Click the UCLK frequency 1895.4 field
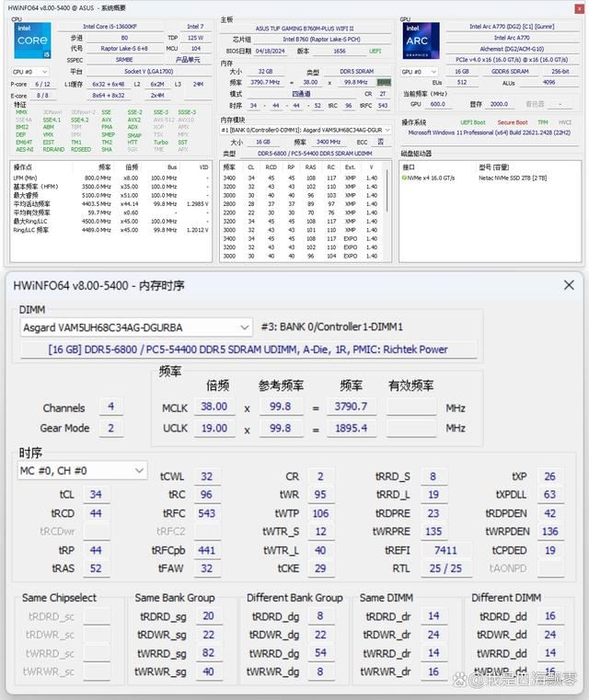The image size is (589, 700). click(x=351, y=428)
